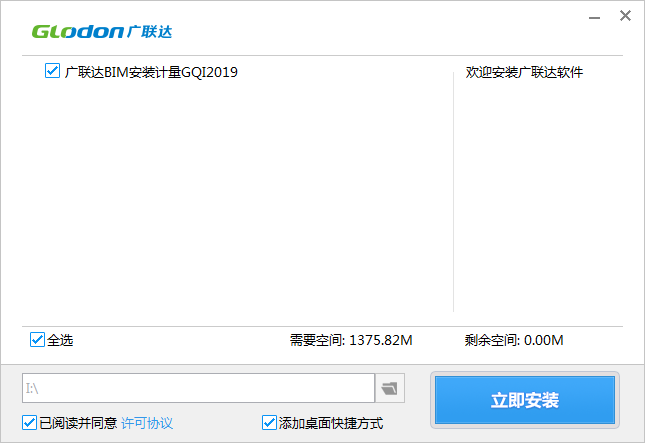Click the Glodon 广联达 logo
This screenshot has width=645, height=443.
(102, 32)
